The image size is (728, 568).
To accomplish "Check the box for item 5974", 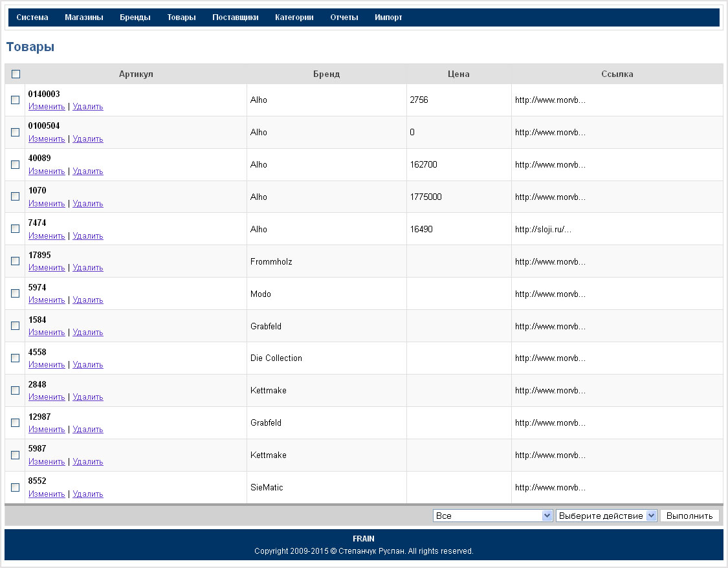I will pos(16,293).
